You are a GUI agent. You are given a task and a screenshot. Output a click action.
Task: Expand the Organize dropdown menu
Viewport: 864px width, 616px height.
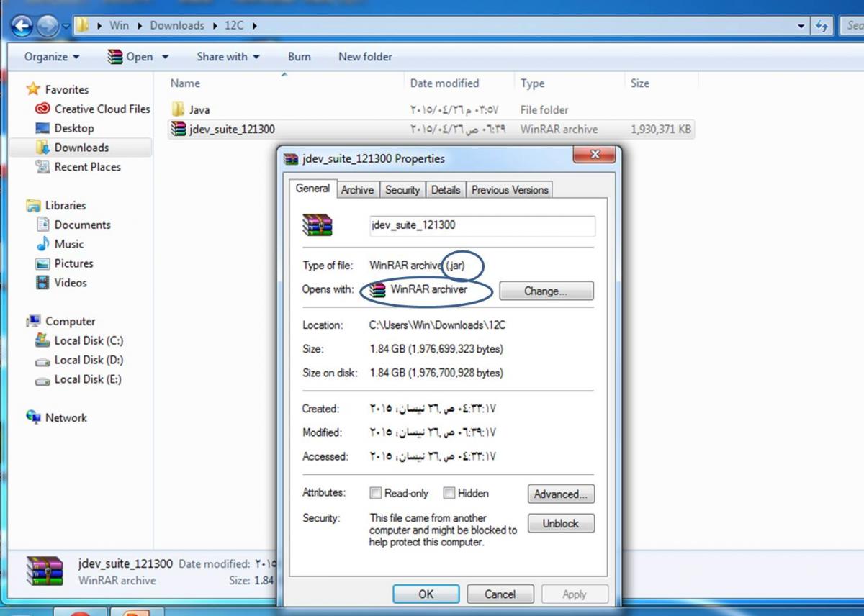point(52,57)
